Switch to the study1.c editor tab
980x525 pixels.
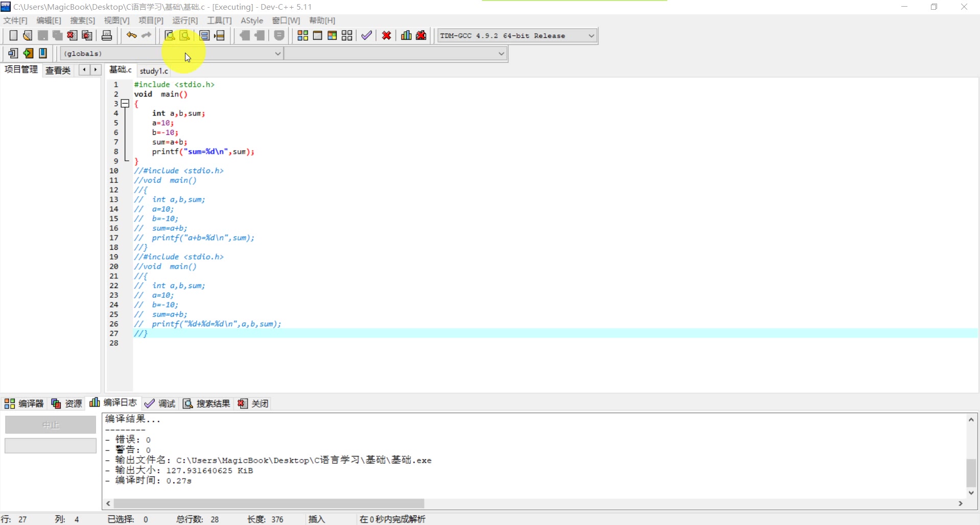point(154,71)
